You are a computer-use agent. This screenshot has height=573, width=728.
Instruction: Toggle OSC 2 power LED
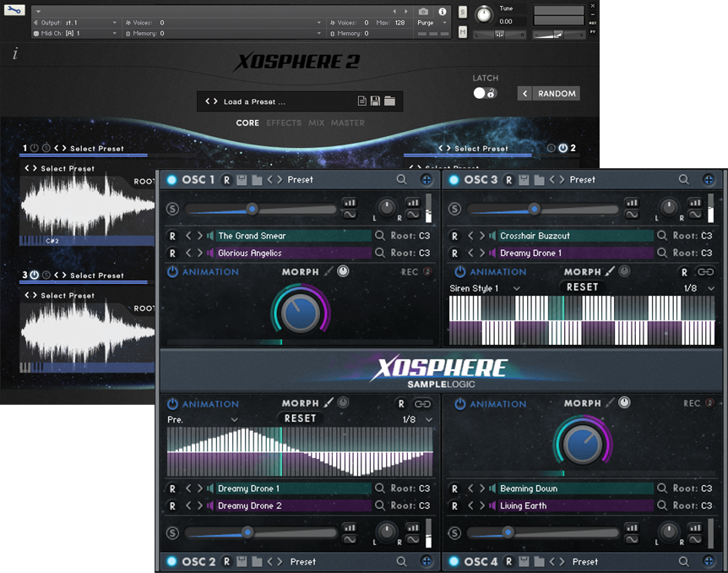coord(171,561)
